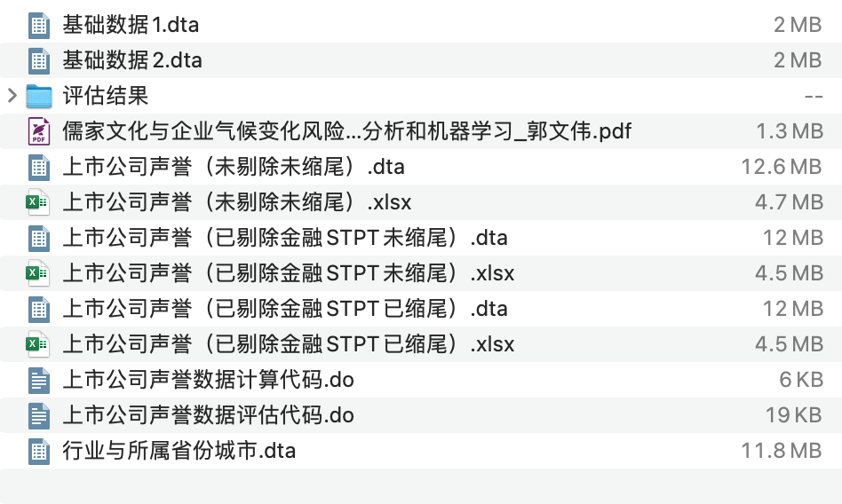842x504 pixels.
Task: Click the 评估结果 folder icon
Action: click(x=38, y=96)
